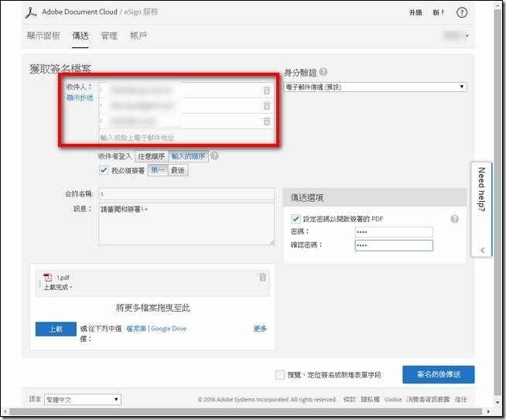Choose 最後 for my signing position
The image size is (506, 420).
[178, 170]
